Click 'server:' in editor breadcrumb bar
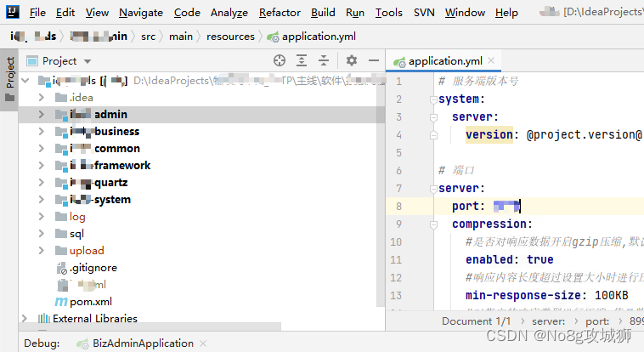The width and height of the screenshot is (644, 352). (548, 321)
